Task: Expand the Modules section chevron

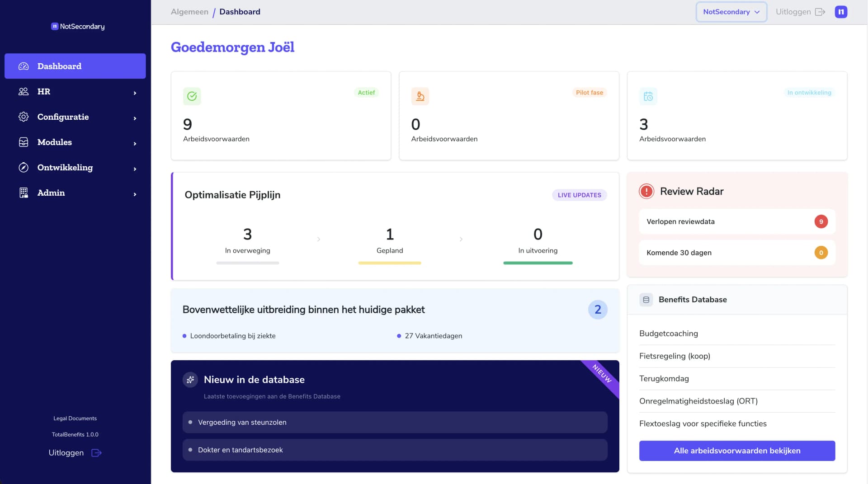Action: [x=135, y=143]
